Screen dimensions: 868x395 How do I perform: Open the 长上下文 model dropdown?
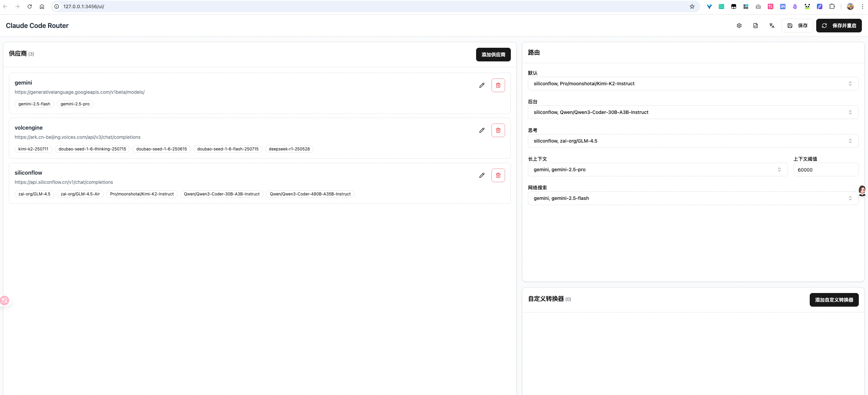pos(657,170)
